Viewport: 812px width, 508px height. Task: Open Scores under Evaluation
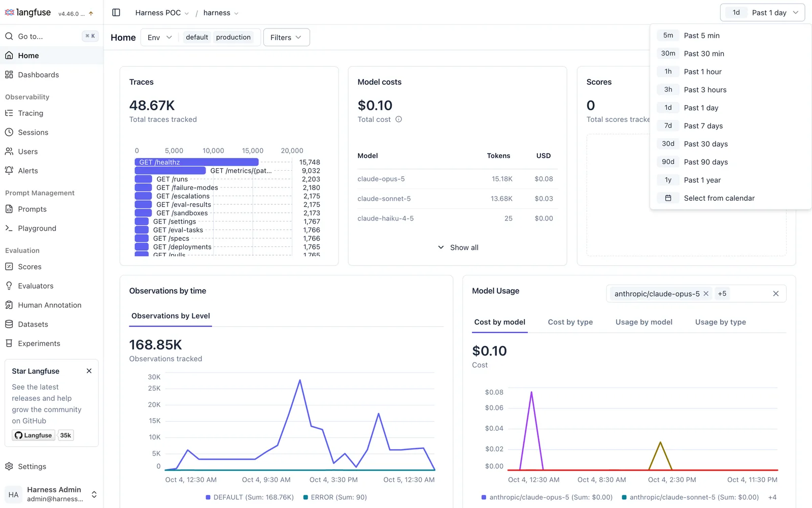tap(51, 267)
